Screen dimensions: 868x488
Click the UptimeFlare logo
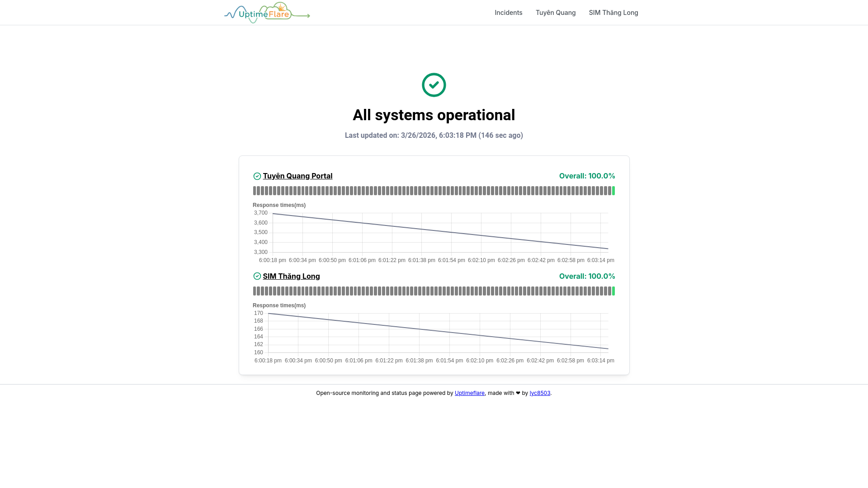coord(267,13)
